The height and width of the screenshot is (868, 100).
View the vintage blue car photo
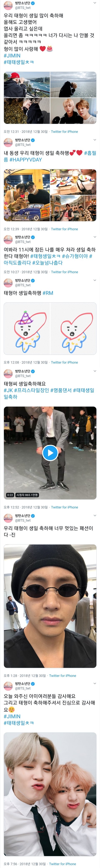click(26, 195)
